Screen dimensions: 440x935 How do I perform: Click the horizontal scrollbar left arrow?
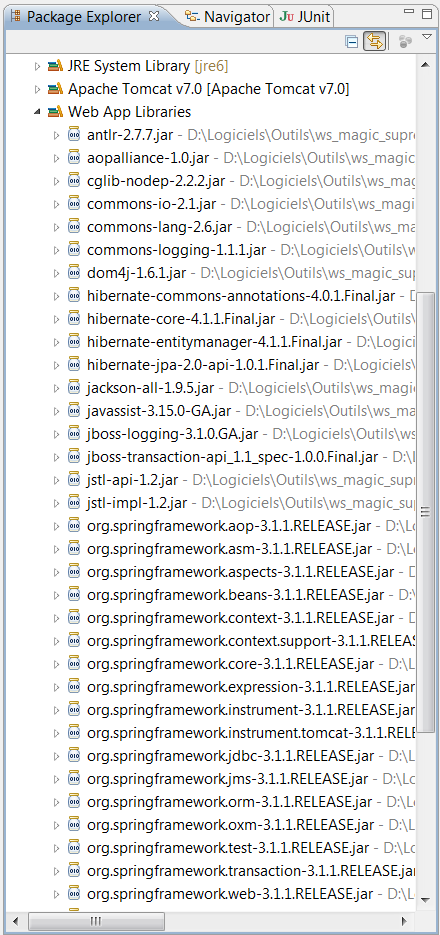coord(16,921)
